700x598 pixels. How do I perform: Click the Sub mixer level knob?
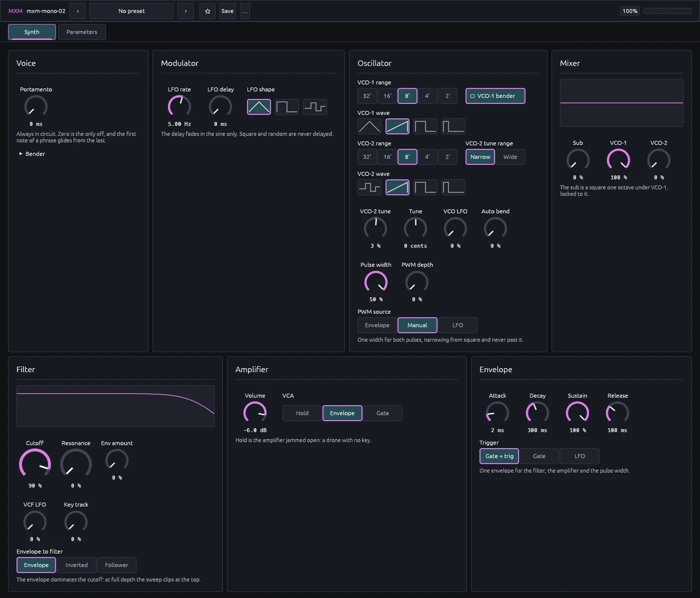tap(578, 160)
